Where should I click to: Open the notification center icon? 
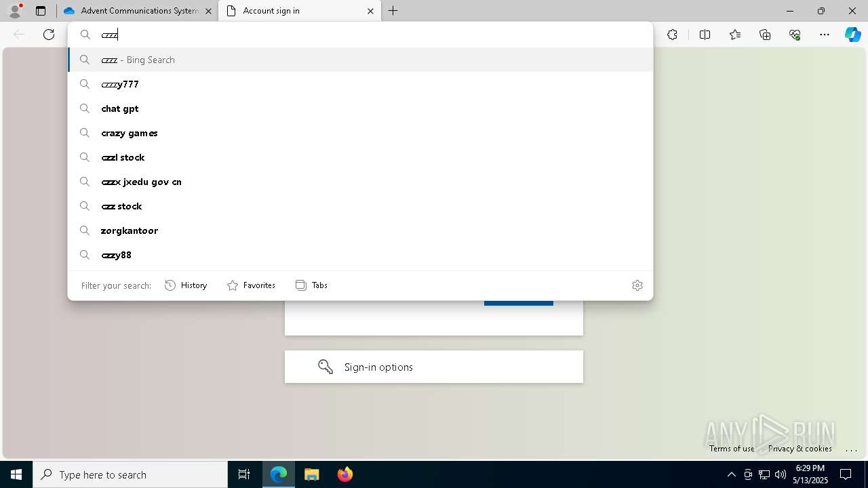coord(846,474)
